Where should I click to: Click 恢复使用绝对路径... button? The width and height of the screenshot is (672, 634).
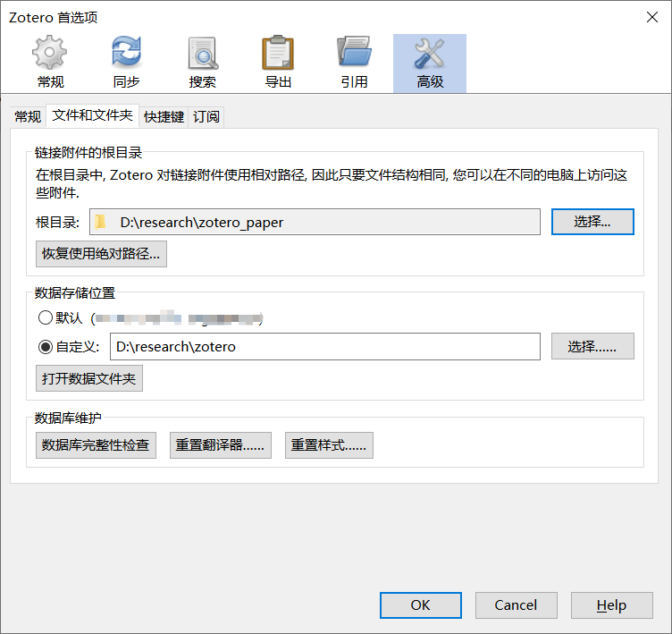(x=101, y=254)
